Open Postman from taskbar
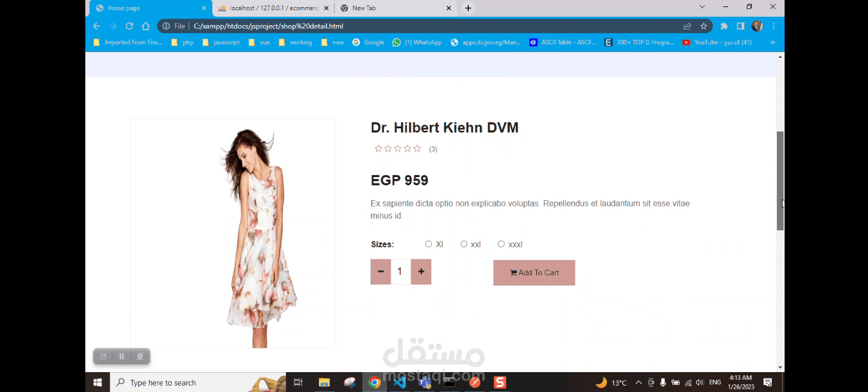This screenshot has height=392, width=868. (475, 382)
